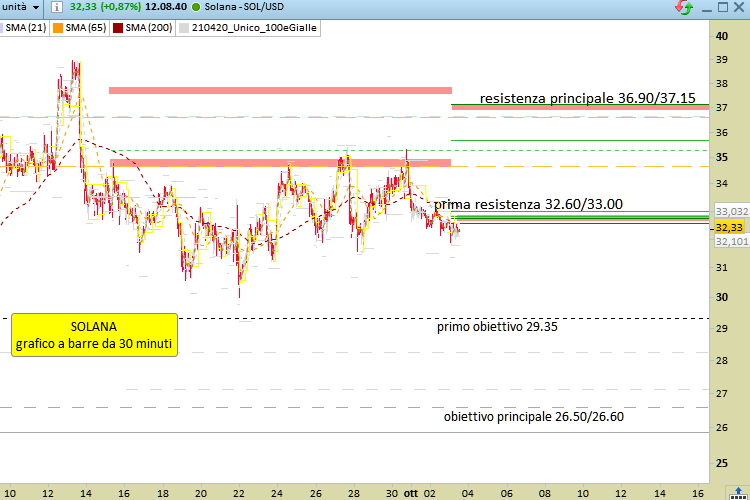Click the gray 210420_Unico indicator swatch
Viewport: 750px width, 500px height.
pos(184,28)
